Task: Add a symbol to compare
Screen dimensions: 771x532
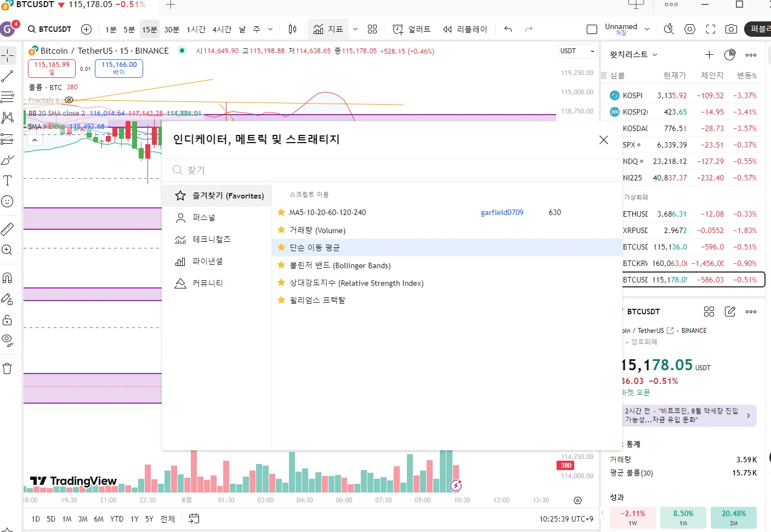Action: tap(86, 29)
